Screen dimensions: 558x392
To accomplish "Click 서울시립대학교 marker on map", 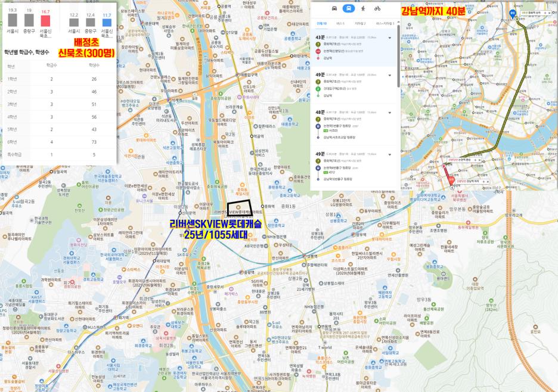I will (113, 360).
